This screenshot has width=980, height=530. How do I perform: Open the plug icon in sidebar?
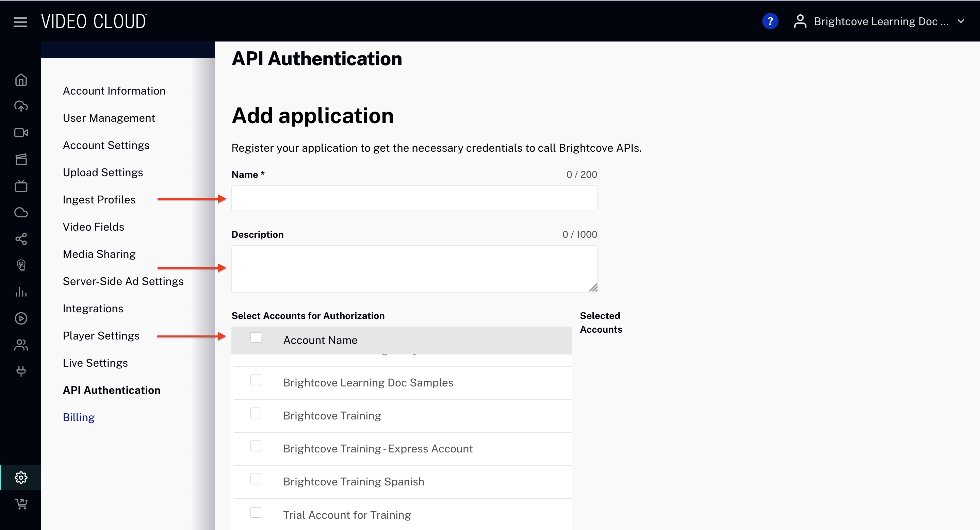tap(21, 371)
